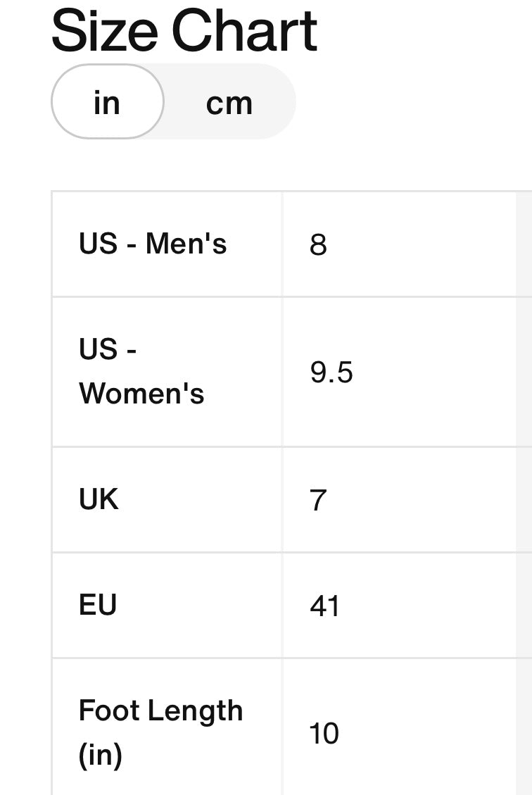Switch units to centimeters
The height and width of the screenshot is (795, 532).
point(229,102)
